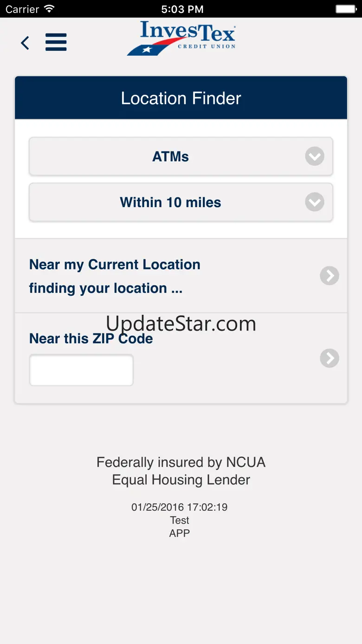
Task: Tap the 01/25/2016 timestamp text
Action: pos(180,507)
